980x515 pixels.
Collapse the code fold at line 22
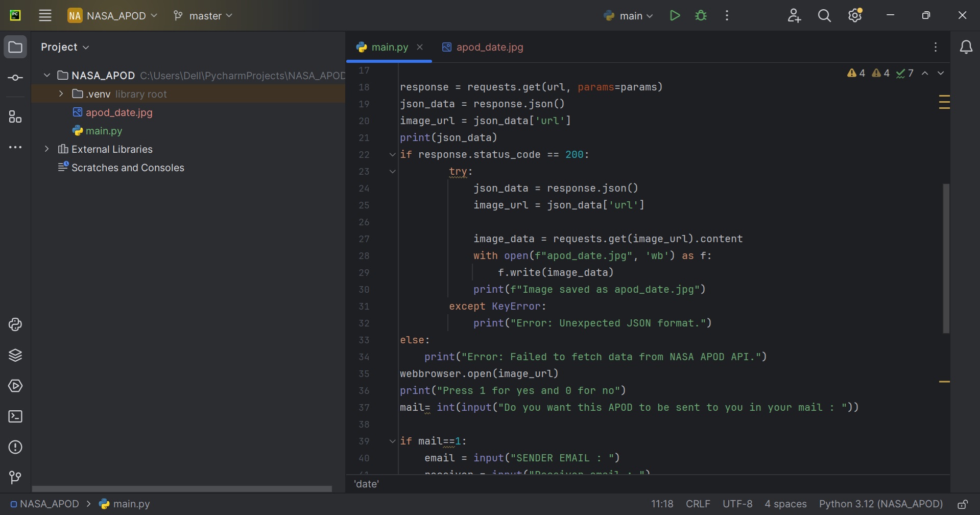(392, 155)
